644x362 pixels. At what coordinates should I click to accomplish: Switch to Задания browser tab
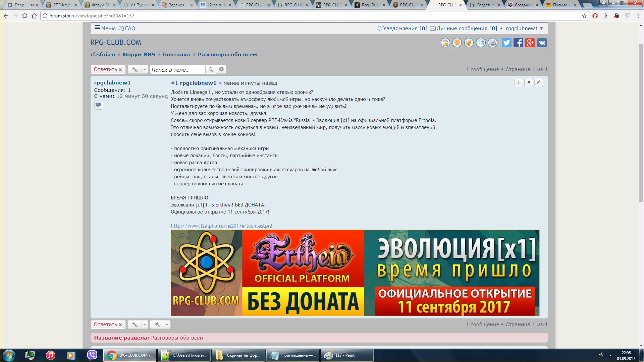coord(177,5)
